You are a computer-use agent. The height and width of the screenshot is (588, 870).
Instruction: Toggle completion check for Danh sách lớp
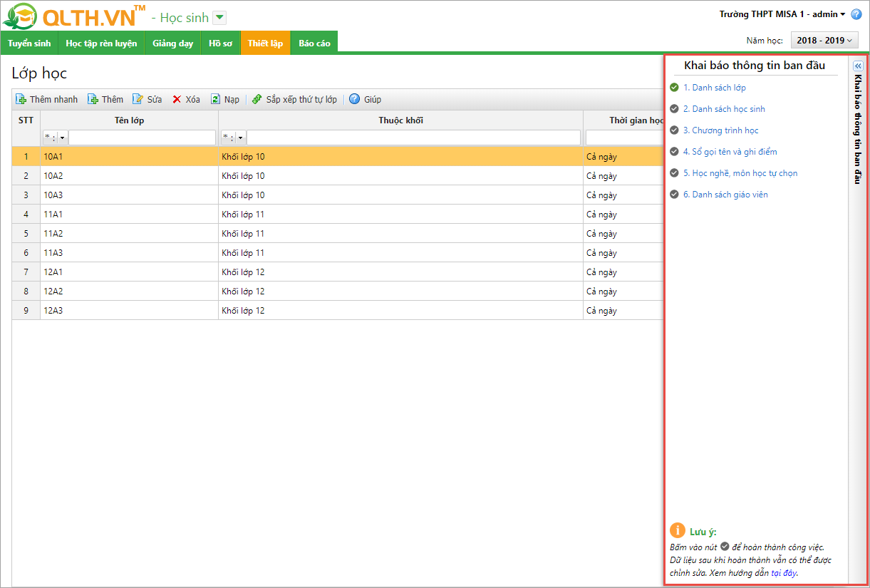674,88
